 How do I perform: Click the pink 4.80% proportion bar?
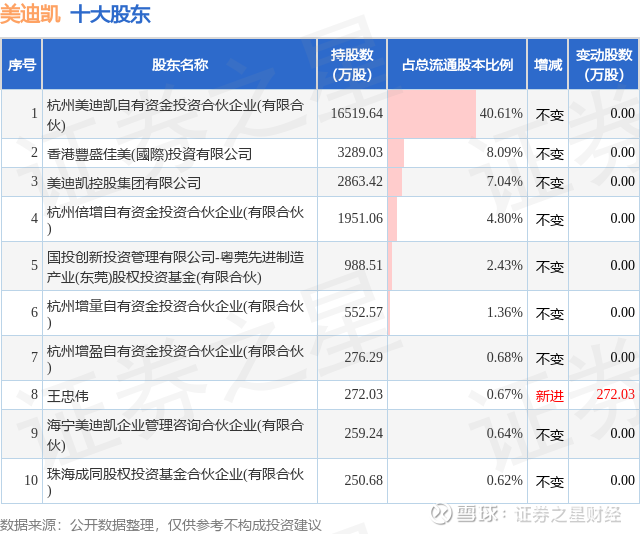coord(393,219)
